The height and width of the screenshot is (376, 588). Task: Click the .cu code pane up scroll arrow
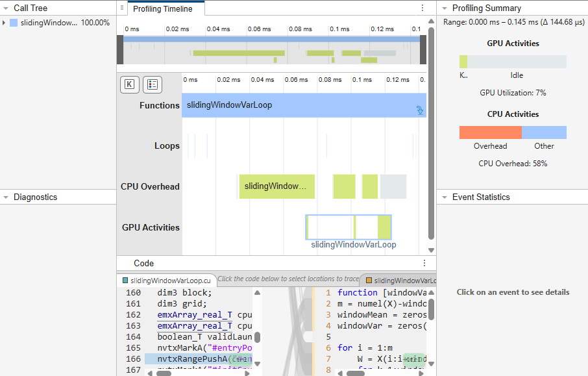click(257, 293)
